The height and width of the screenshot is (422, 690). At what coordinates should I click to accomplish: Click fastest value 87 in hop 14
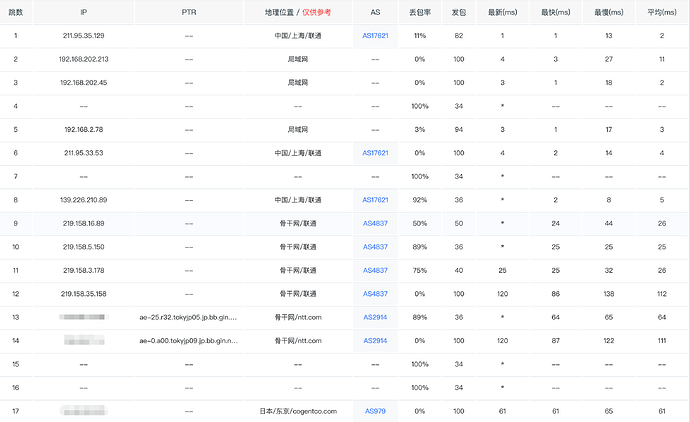[555, 341]
